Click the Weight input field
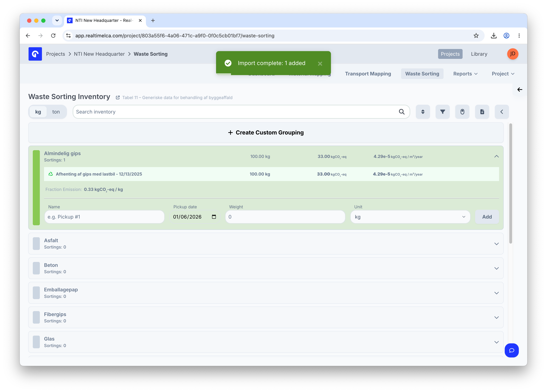The image size is (547, 392). coord(285,217)
